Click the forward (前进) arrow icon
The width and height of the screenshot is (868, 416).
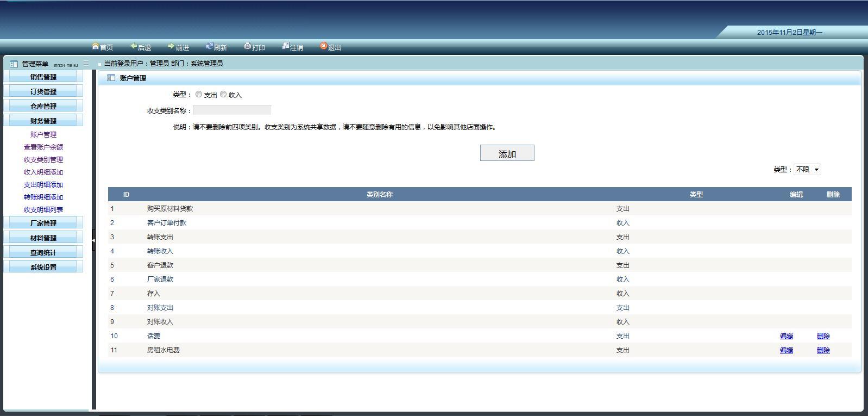[x=171, y=47]
